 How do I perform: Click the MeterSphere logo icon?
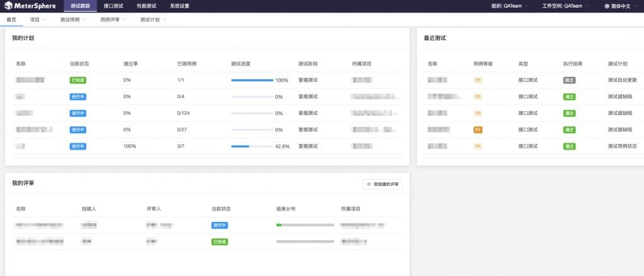(9, 6)
